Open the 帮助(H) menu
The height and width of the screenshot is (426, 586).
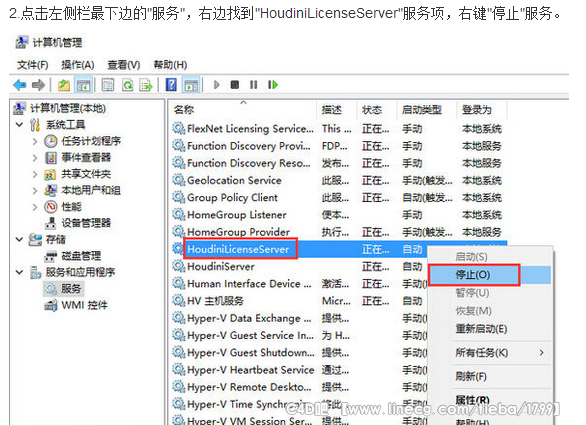pos(170,65)
